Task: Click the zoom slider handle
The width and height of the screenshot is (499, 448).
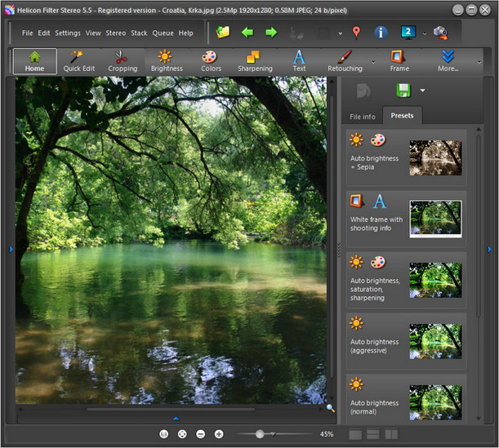Action: coord(260,434)
